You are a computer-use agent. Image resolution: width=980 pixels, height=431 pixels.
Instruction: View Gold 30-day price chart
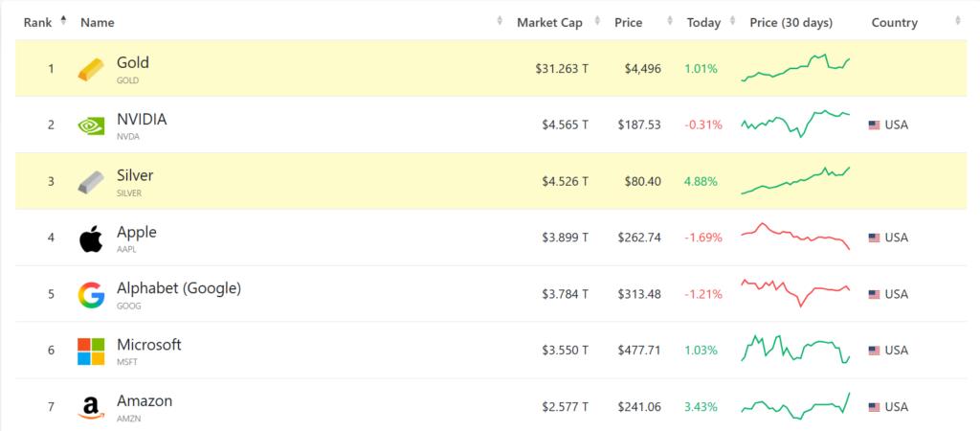(x=795, y=68)
